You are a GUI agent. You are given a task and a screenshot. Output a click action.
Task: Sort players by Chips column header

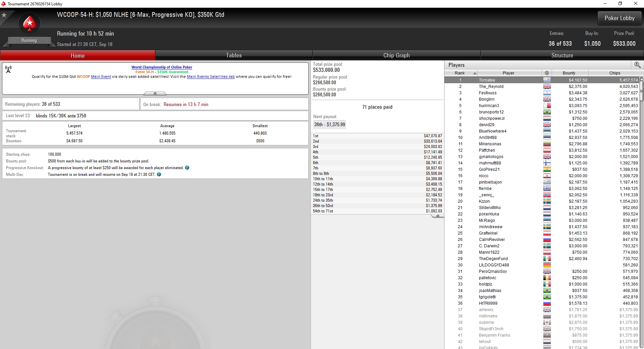[x=614, y=73]
